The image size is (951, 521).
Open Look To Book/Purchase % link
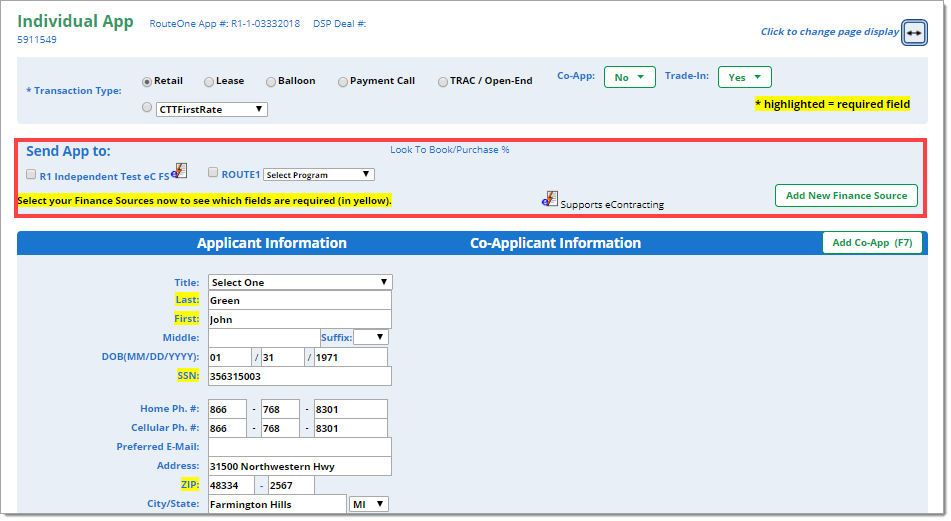pyautogui.click(x=449, y=150)
